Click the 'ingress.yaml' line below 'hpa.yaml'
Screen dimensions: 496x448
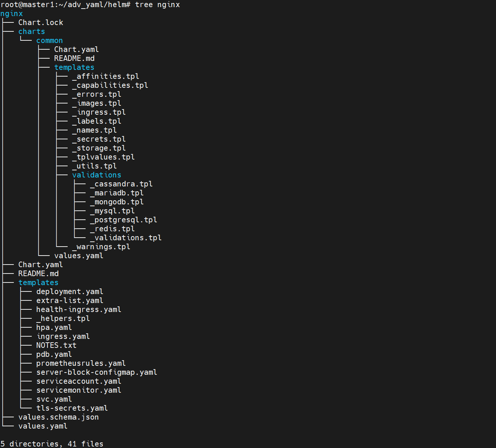point(63,336)
